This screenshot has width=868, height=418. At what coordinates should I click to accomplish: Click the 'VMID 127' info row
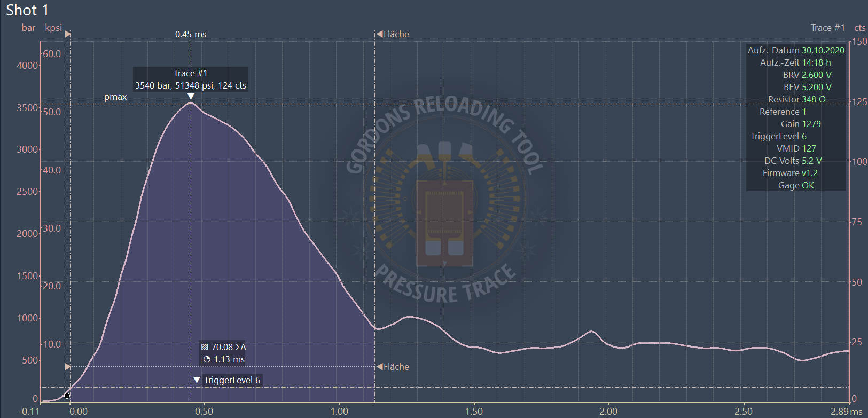(796, 148)
